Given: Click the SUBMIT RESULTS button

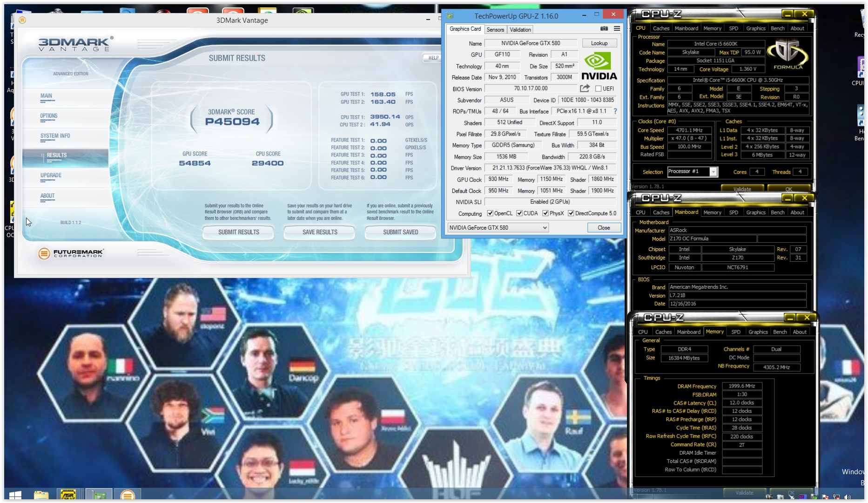Looking at the screenshot, I should 238,232.
